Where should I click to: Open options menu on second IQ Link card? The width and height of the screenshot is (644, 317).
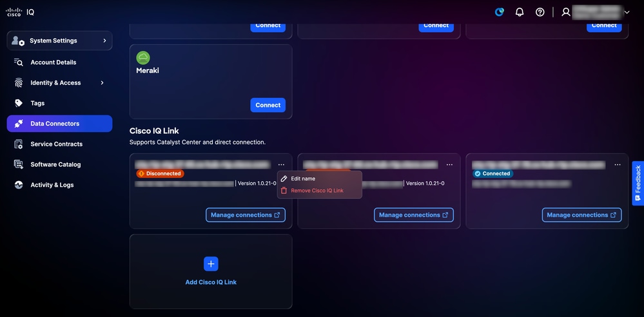[x=449, y=165]
